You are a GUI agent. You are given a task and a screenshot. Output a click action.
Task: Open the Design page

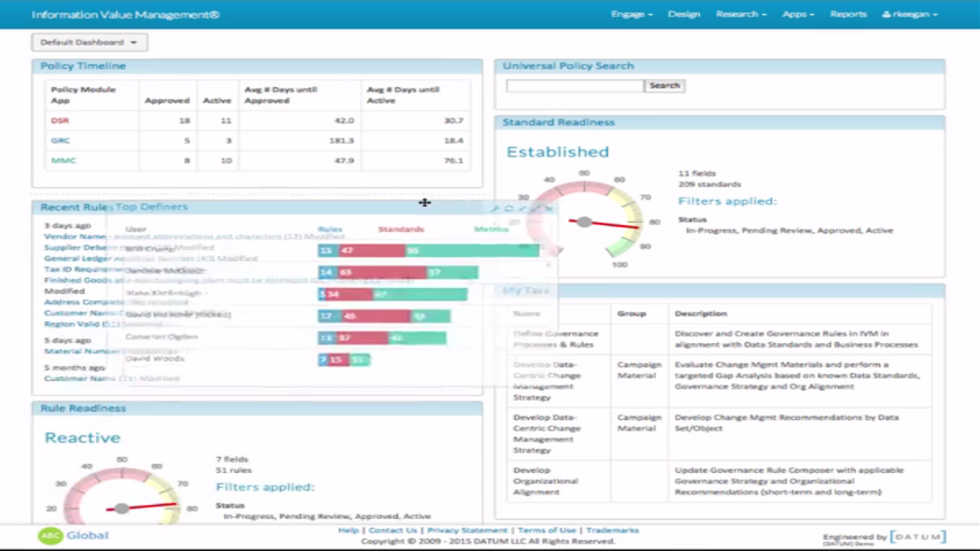pos(684,14)
